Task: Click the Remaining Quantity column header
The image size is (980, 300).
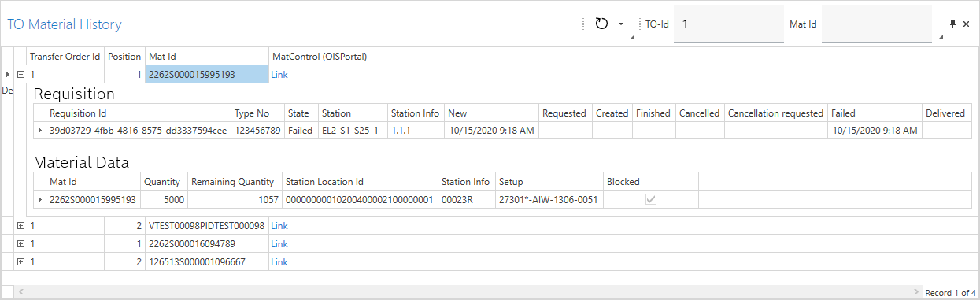Action: click(x=234, y=182)
